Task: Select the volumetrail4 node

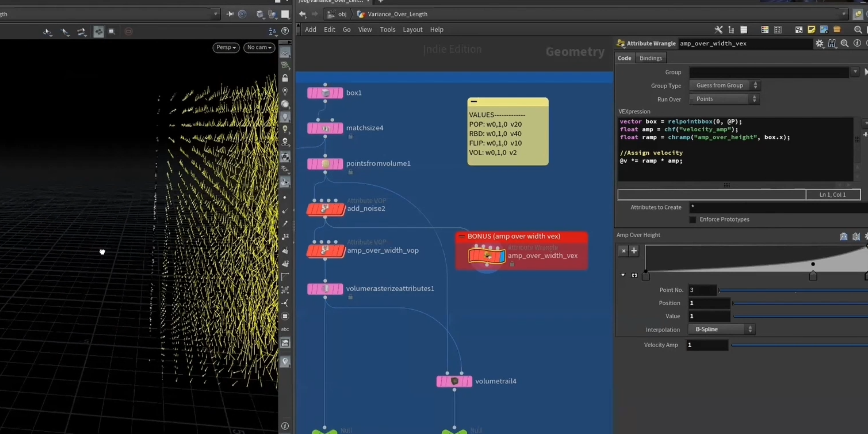Action: (454, 381)
